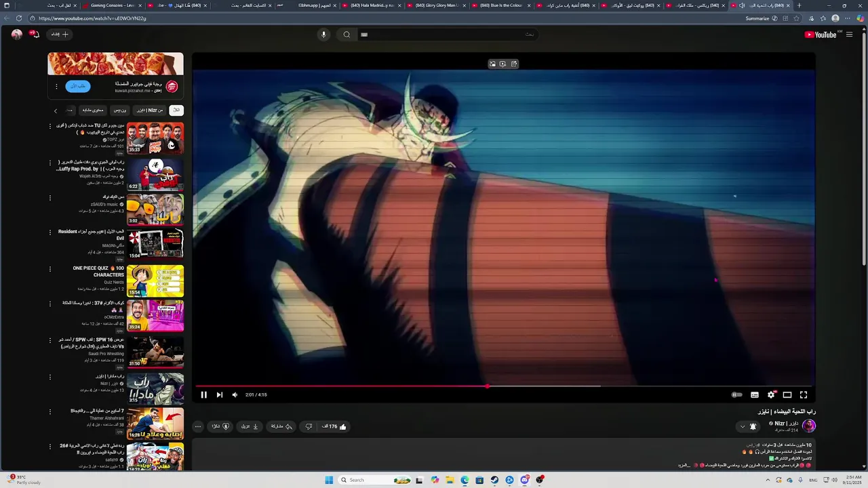Select the 'Nizr' filter chip

pos(150,110)
